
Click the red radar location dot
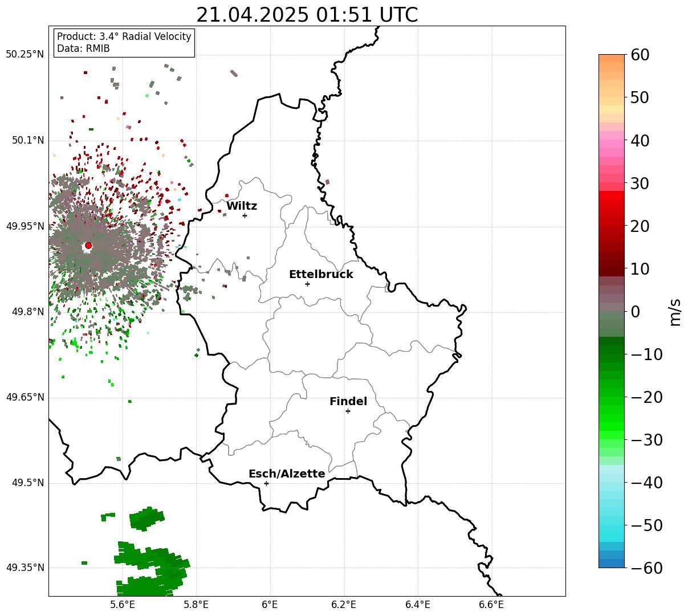click(88, 246)
